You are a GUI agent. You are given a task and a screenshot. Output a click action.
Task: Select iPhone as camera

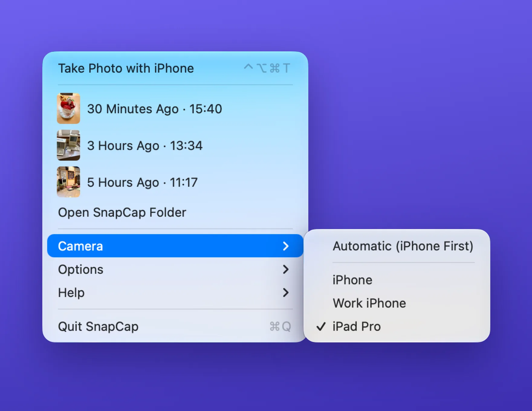coord(397,280)
